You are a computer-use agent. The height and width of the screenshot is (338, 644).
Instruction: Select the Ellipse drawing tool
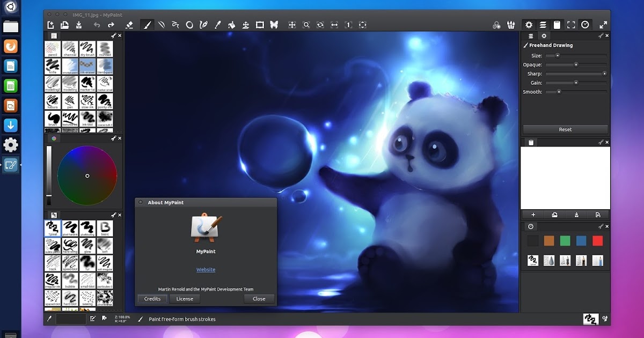189,25
